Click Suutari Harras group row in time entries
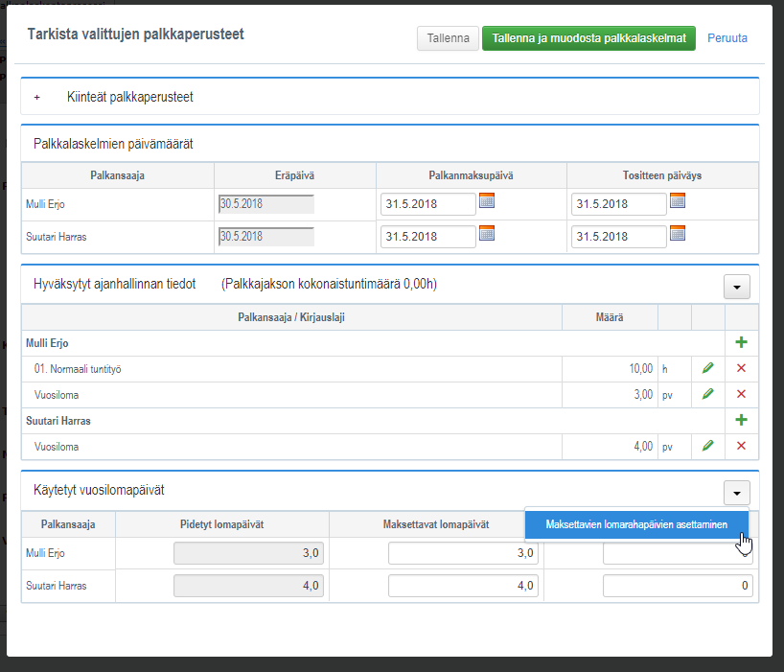This screenshot has width=784, height=672. (x=373, y=421)
